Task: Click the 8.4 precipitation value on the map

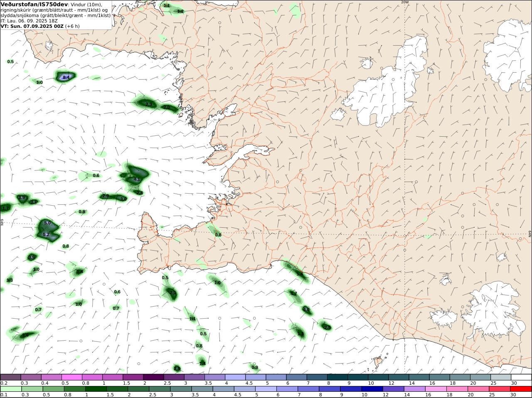Action: click(66, 77)
